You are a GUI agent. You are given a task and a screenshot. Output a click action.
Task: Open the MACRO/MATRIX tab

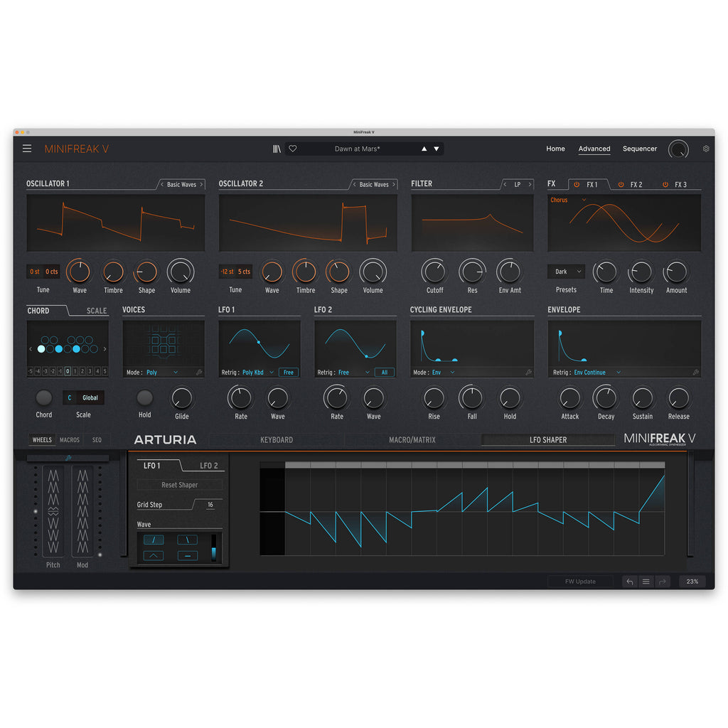412,440
